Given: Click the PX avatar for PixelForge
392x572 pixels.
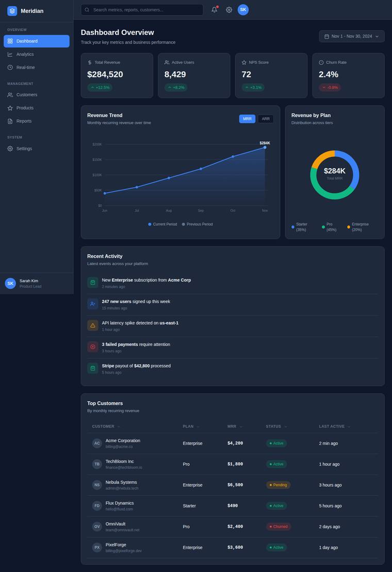Looking at the screenshot, I should tap(97, 547).
